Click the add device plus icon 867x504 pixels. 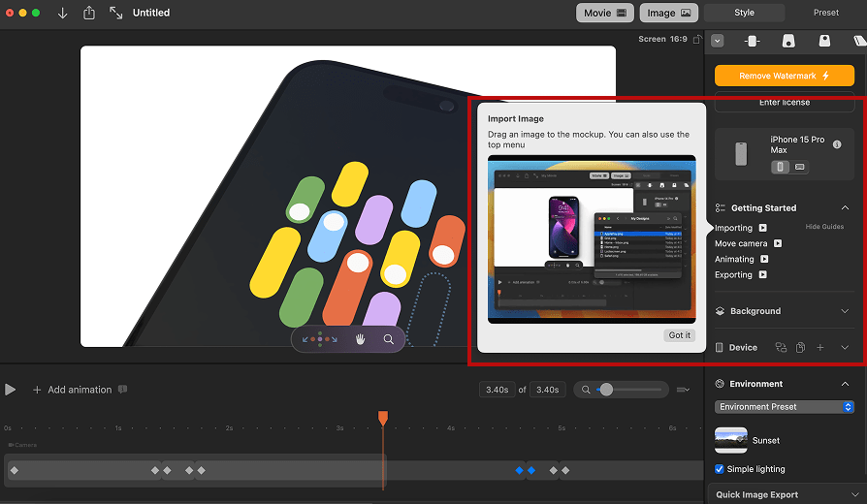click(x=819, y=347)
